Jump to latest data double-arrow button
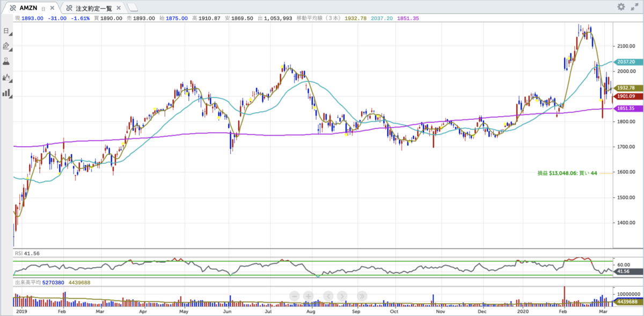The width and height of the screenshot is (644, 316). click(x=362, y=296)
